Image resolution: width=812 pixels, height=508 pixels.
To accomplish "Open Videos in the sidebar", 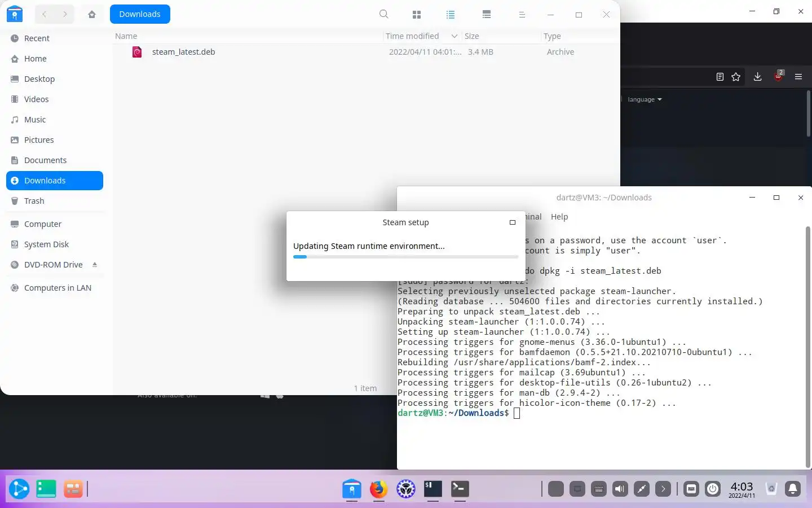I will coord(55,99).
